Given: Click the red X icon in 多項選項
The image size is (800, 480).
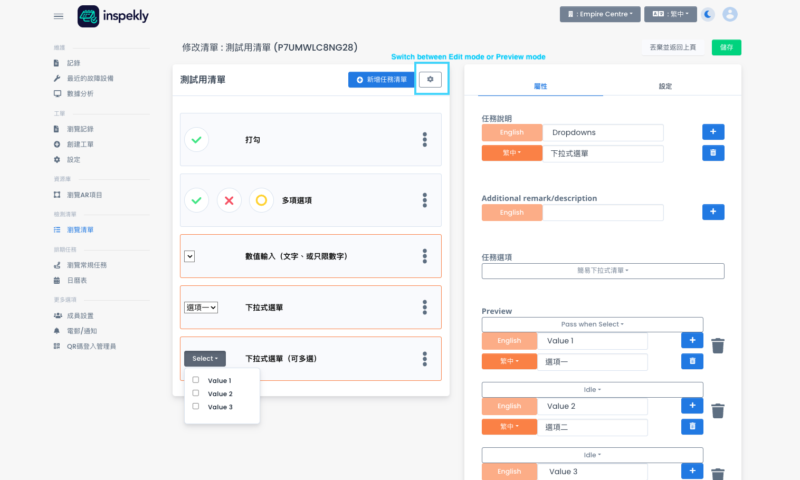Looking at the screenshot, I should pyautogui.click(x=229, y=200).
